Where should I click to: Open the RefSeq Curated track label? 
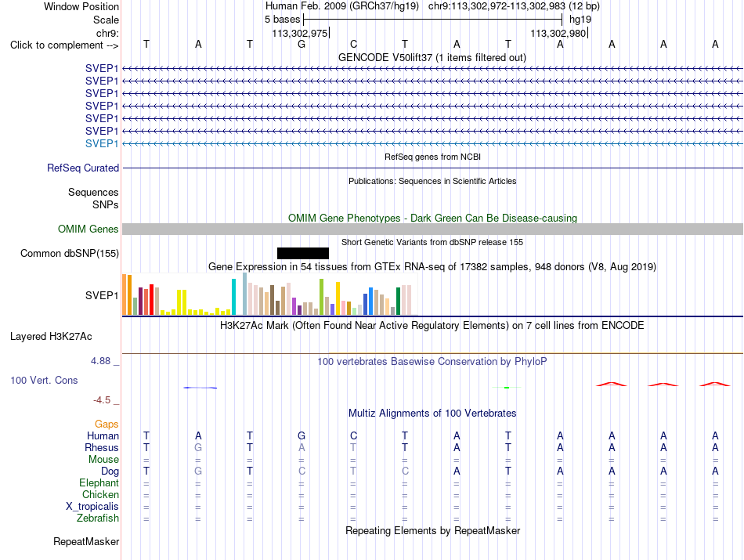(x=83, y=168)
